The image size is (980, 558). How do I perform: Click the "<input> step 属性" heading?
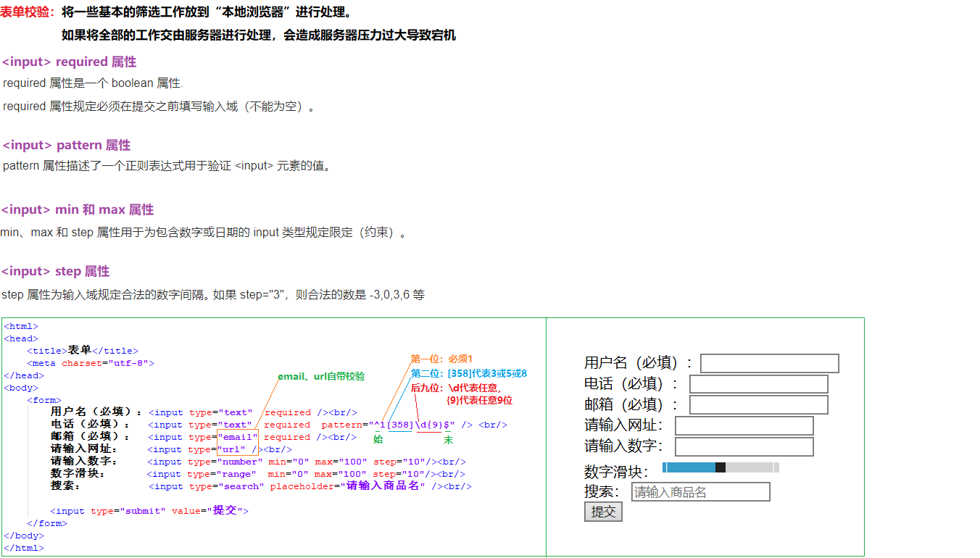[x=55, y=271]
